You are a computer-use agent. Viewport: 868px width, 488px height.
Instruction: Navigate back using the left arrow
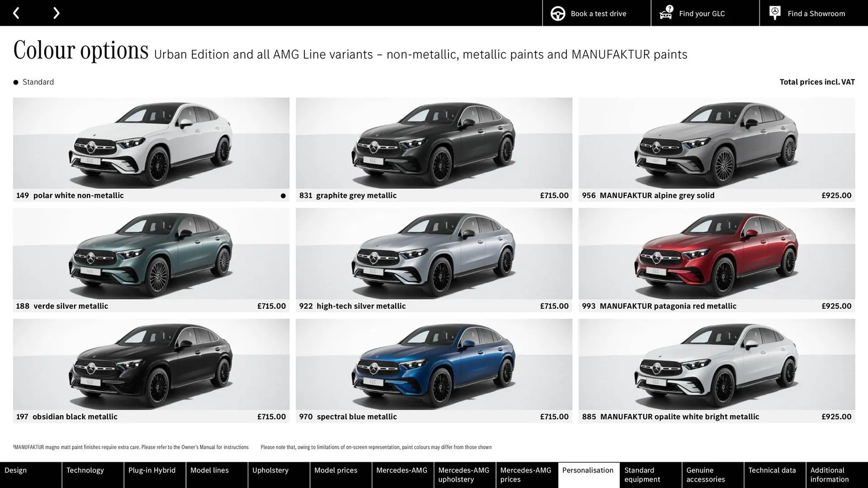click(16, 13)
